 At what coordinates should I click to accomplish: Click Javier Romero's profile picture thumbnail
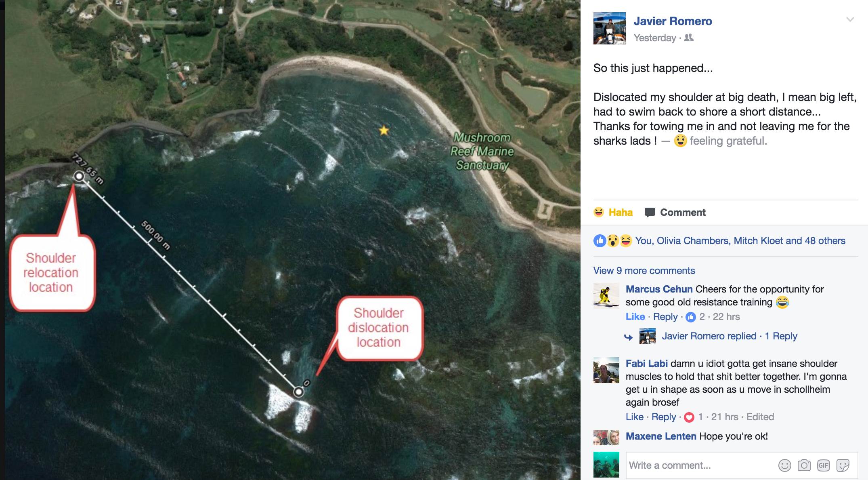pyautogui.click(x=609, y=28)
